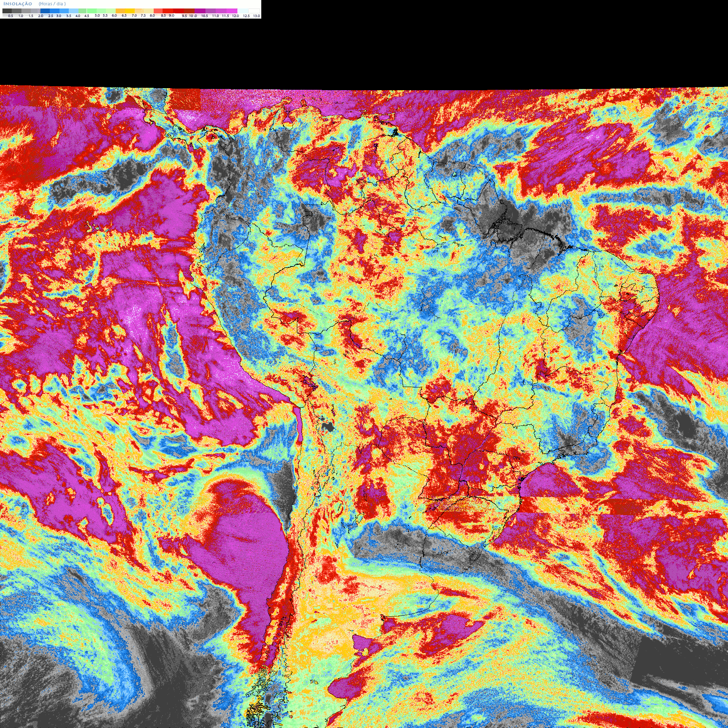
Task: Click the 1.5 legend value
Action: (x=31, y=16)
